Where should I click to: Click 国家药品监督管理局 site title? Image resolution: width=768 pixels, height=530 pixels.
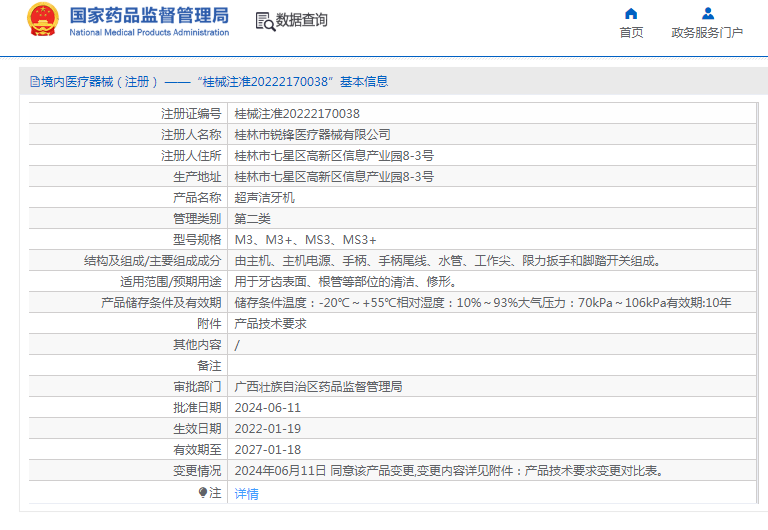click(149, 15)
